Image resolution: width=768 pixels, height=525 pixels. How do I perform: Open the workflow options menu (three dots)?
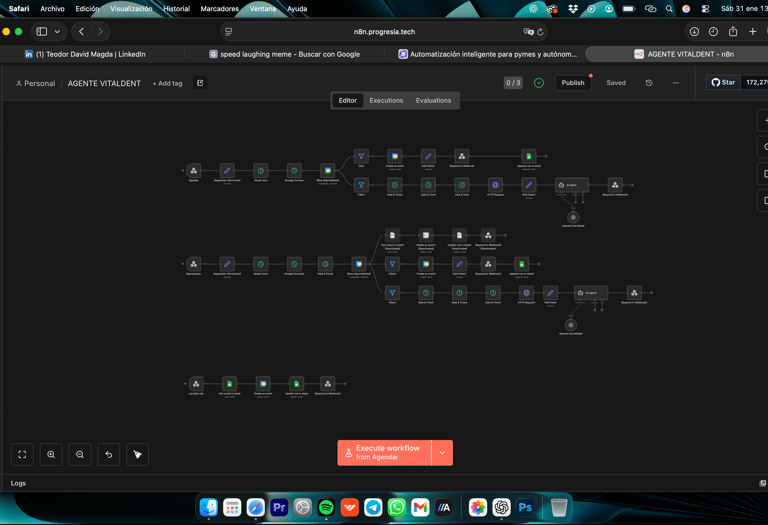(x=676, y=83)
